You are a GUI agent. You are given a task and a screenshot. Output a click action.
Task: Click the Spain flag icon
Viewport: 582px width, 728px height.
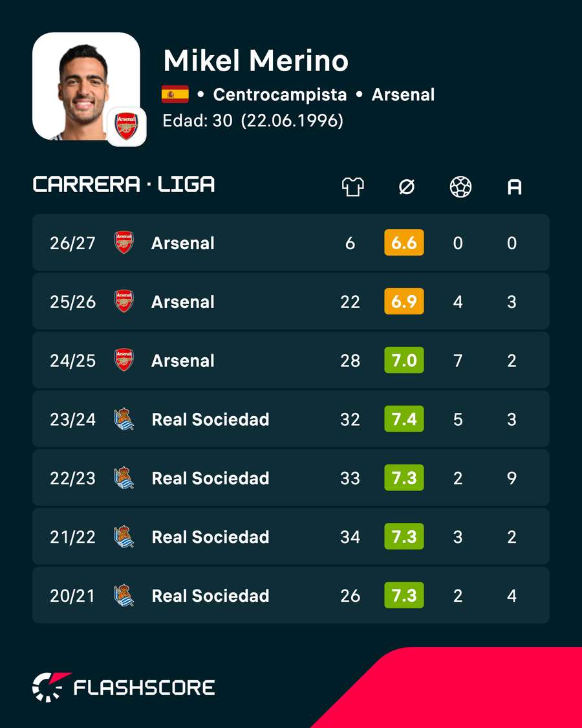[175, 94]
